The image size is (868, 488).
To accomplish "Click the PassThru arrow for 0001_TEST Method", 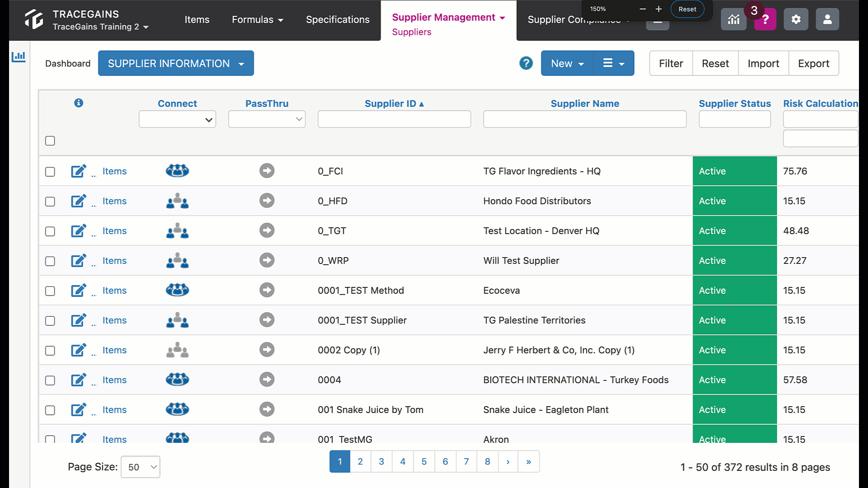I will coord(267,290).
